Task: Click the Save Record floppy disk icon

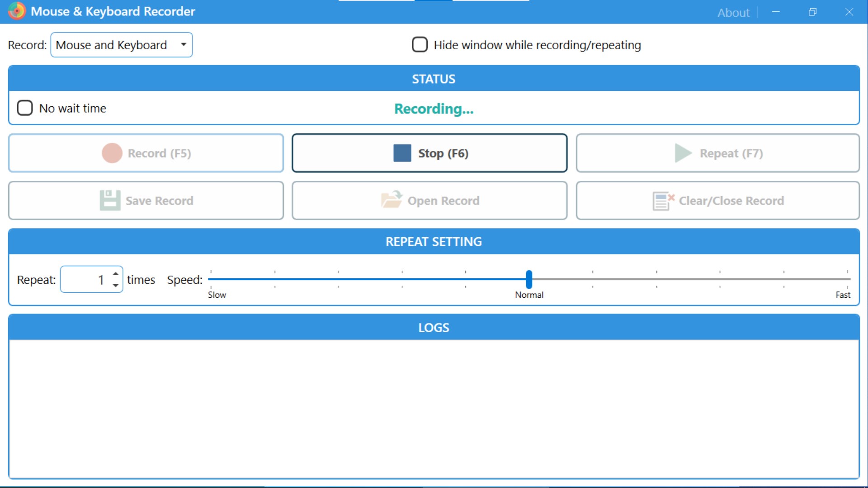Action: click(110, 200)
